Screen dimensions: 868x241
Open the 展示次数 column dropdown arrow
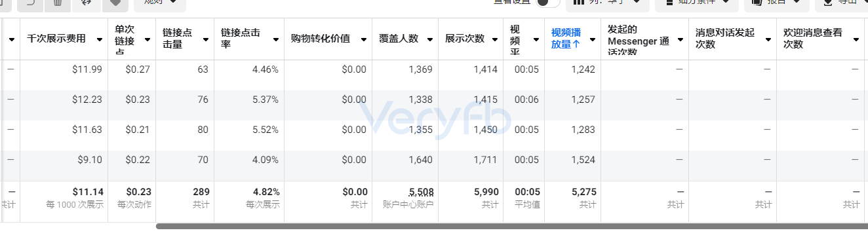pyautogui.click(x=494, y=39)
